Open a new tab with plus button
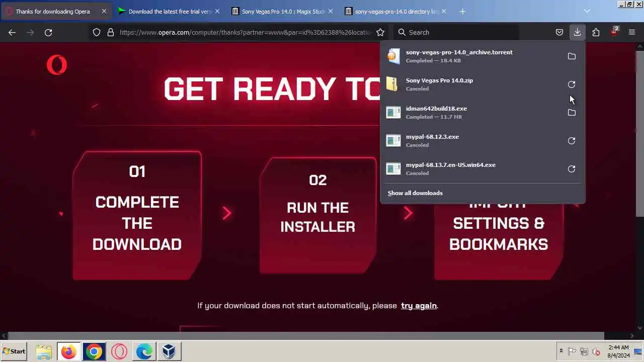The width and height of the screenshot is (644, 362). coord(462,11)
